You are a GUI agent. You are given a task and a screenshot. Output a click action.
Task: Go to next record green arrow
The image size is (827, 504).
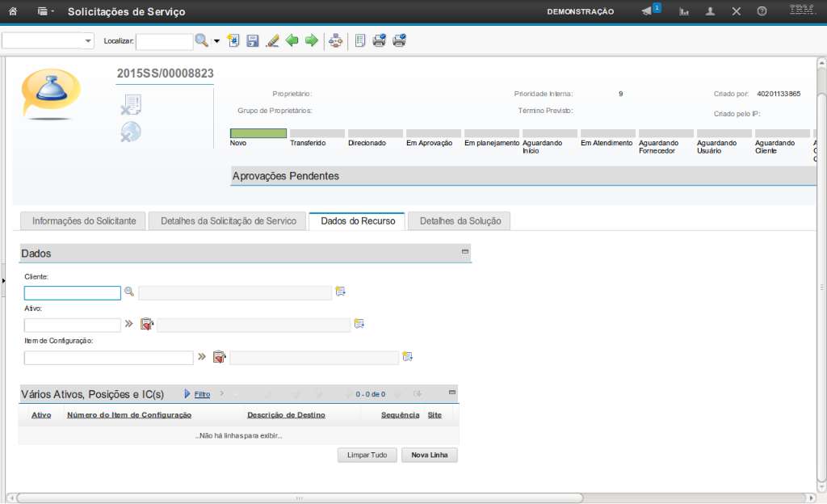click(x=311, y=41)
